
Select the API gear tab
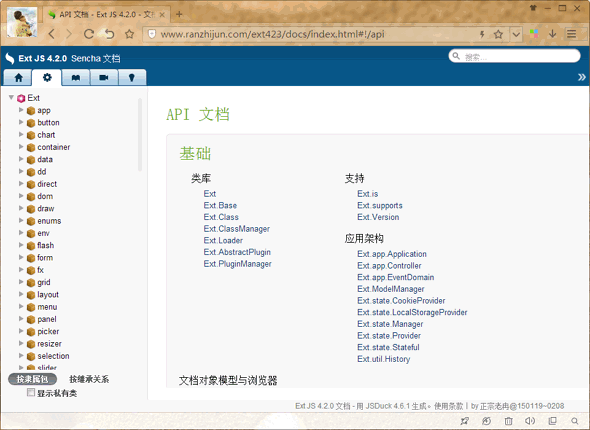click(x=47, y=77)
